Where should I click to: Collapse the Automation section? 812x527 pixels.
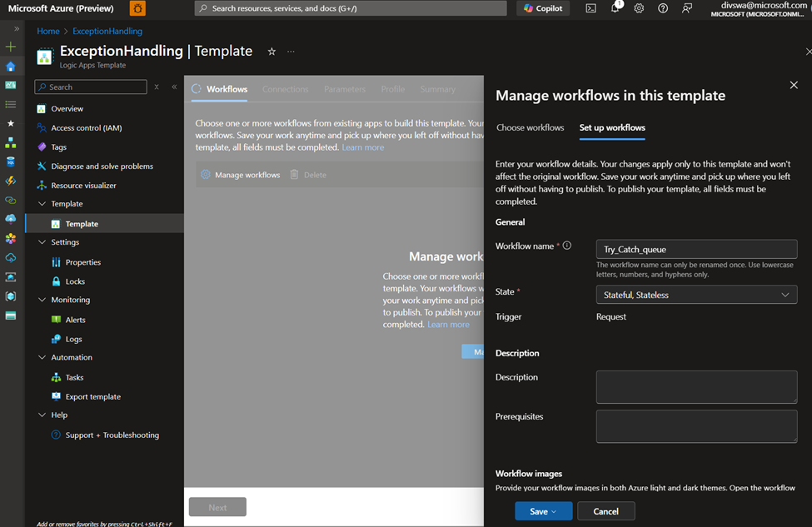[42, 357]
